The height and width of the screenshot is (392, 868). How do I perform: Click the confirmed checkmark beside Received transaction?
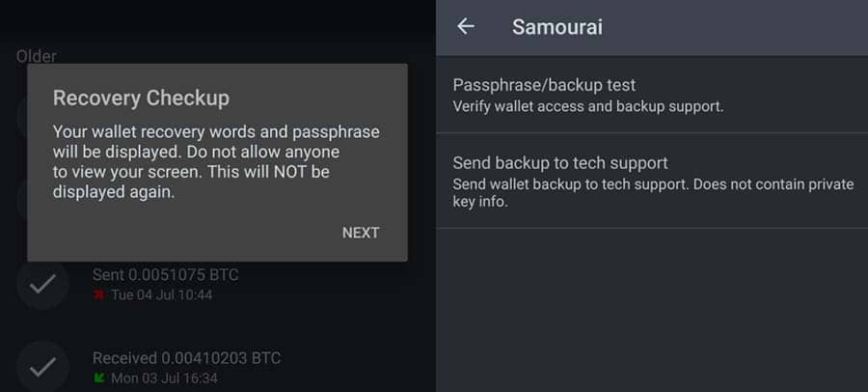tap(42, 367)
